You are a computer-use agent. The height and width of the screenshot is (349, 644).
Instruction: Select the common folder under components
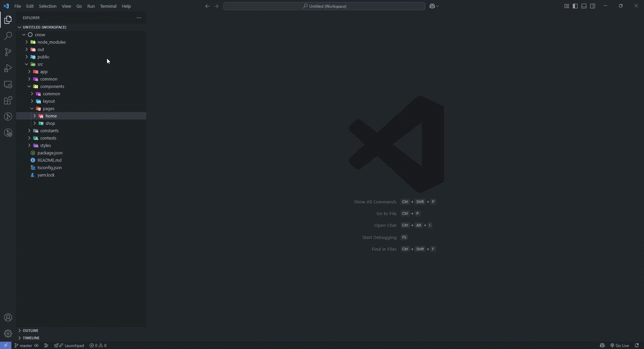pos(81,94)
